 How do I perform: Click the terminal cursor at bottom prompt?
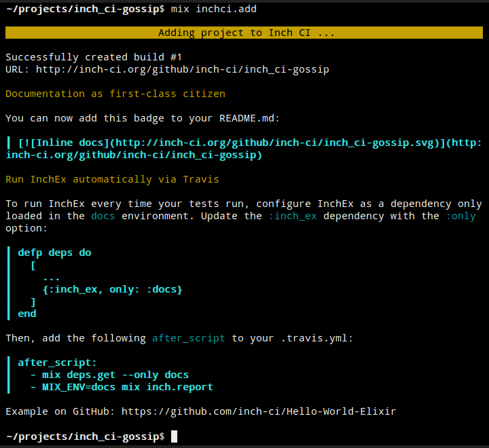[174, 436]
